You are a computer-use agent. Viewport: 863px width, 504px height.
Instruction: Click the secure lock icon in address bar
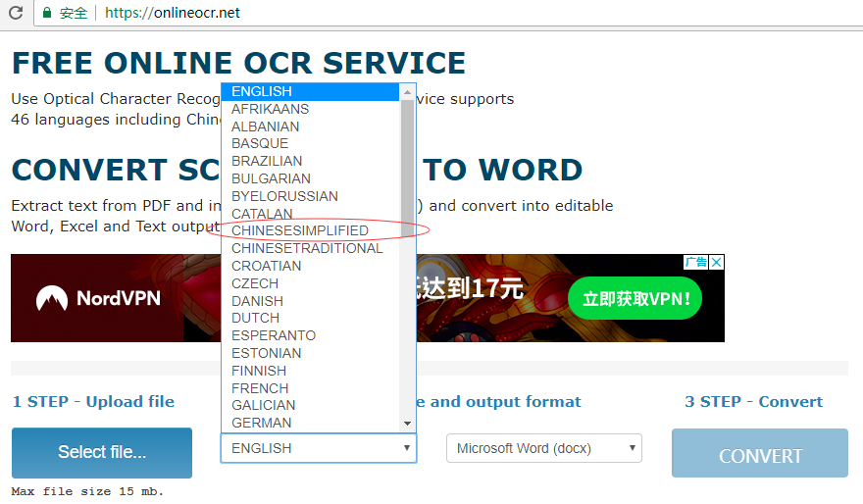(x=46, y=14)
